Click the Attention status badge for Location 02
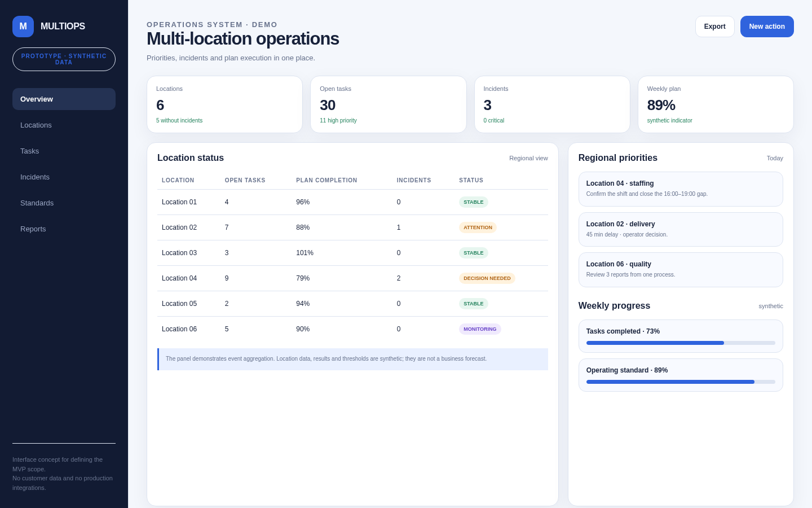 pyautogui.click(x=478, y=227)
